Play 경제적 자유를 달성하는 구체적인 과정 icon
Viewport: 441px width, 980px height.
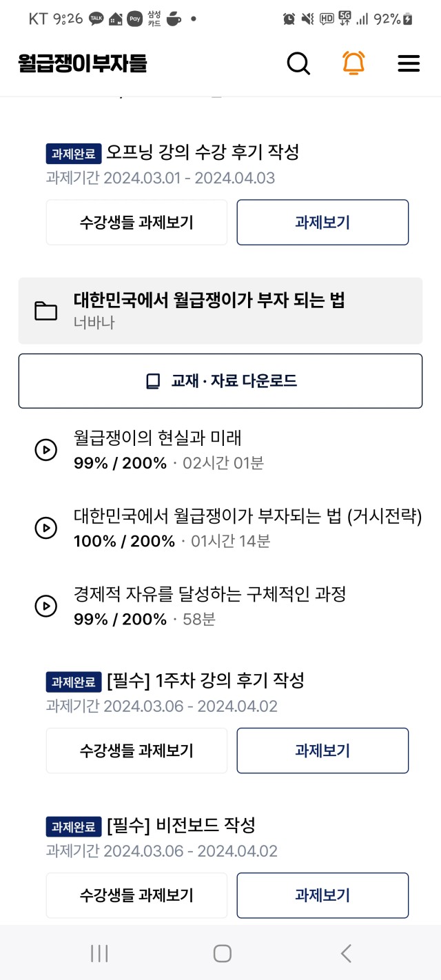tap(45, 606)
